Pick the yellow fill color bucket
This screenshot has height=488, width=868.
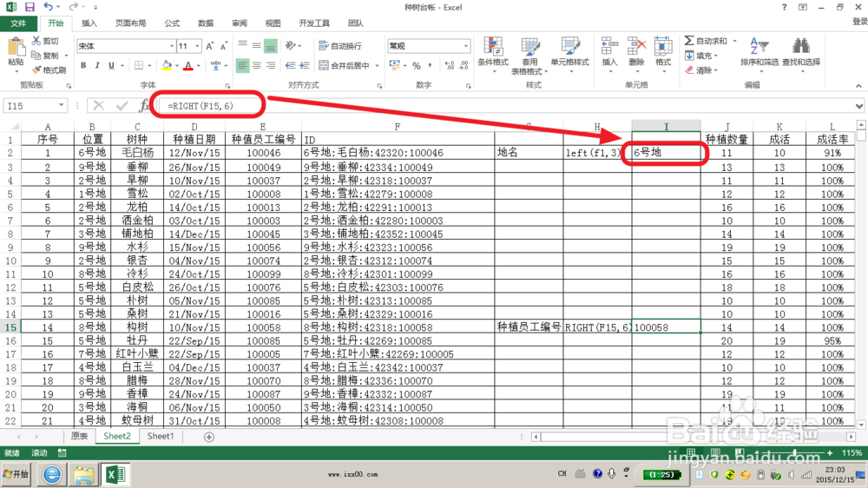coord(167,65)
